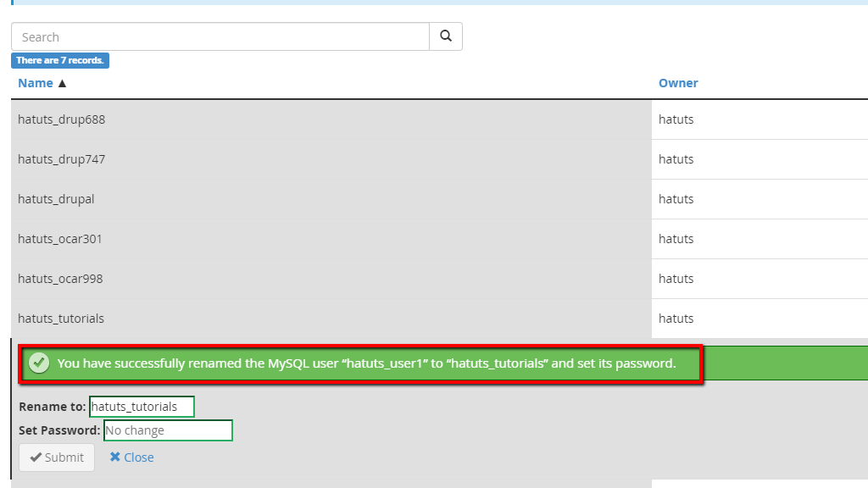Select the hatuts_drup747 row name
The image size is (868, 488).
(x=61, y=159)
